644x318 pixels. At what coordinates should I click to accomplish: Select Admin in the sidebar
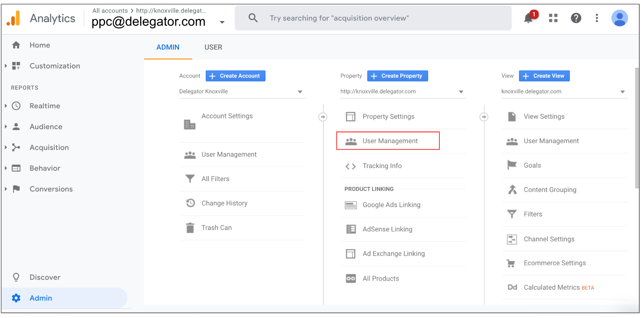64,298
